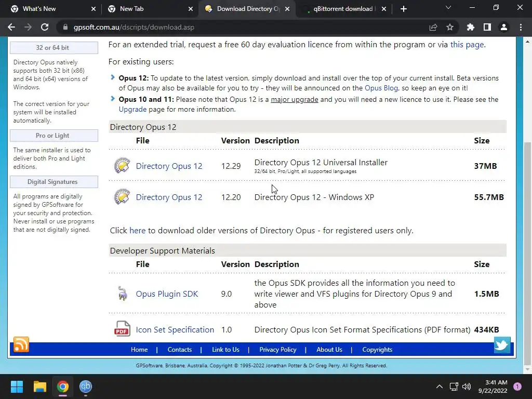
Task: Close the What's New tab
Action: [94, 9]
